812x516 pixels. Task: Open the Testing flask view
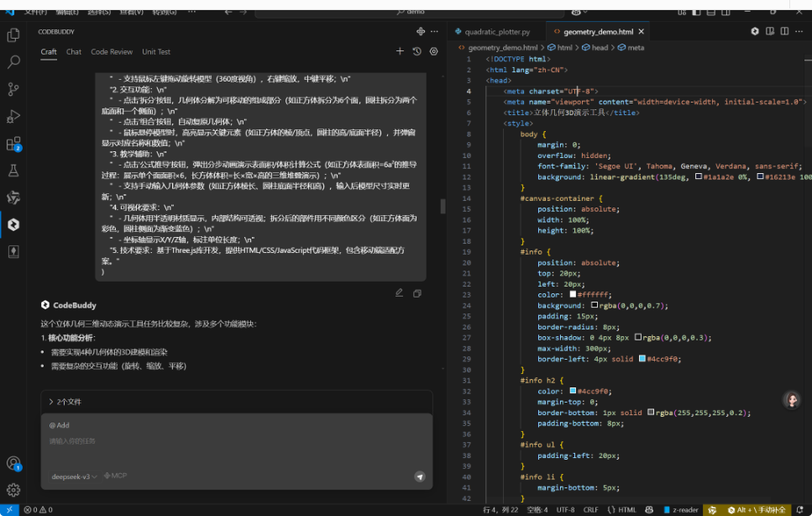click(x=13, y=171)
